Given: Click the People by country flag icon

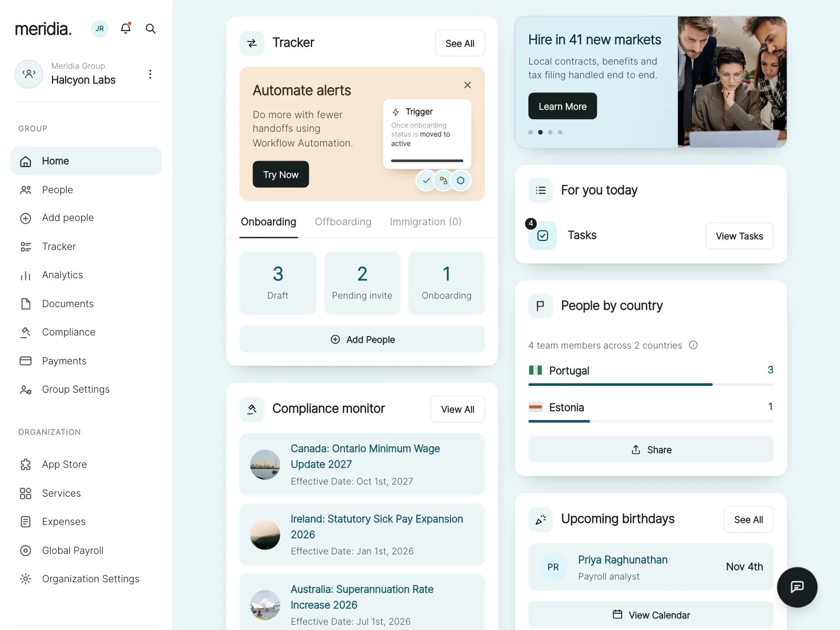Looking at the screenshot, I should tap(541, 306).
